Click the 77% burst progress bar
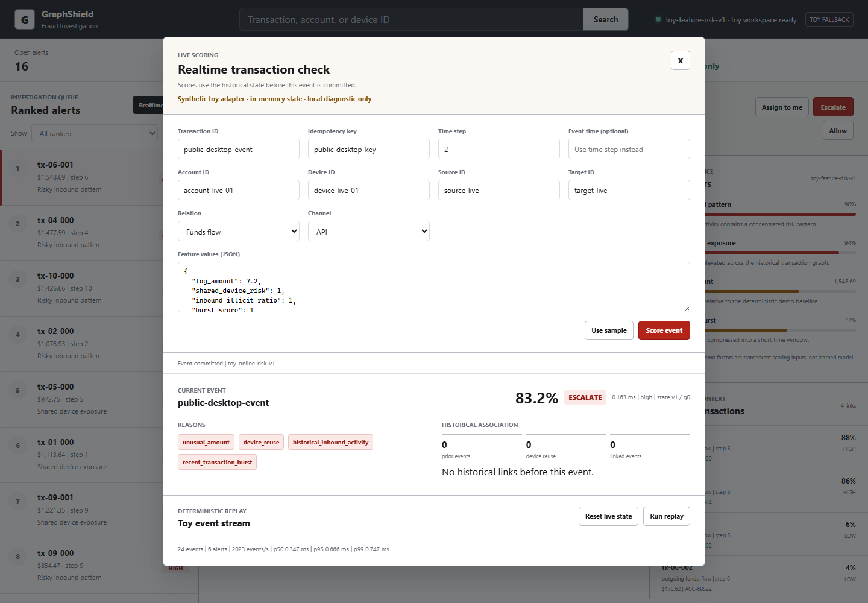868x603 pixels. tap(780, 330)
